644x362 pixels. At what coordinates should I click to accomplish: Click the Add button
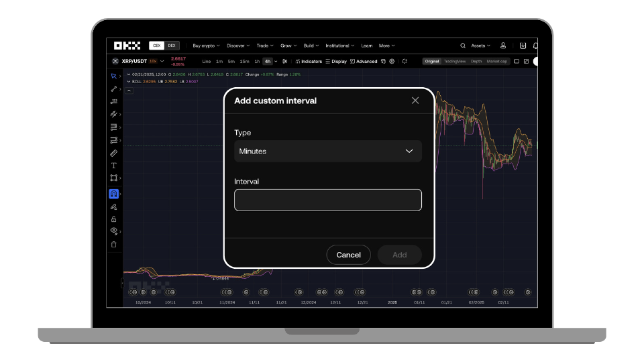pos(400,255)
